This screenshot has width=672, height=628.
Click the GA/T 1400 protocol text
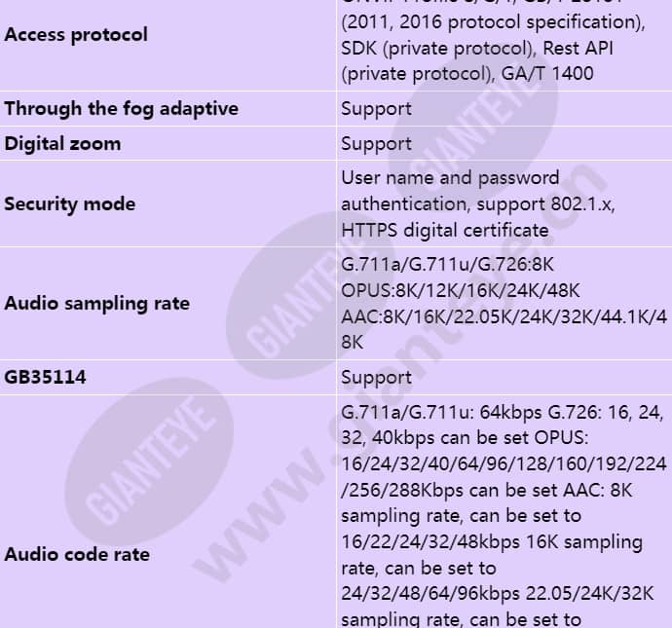pos(547,74)
